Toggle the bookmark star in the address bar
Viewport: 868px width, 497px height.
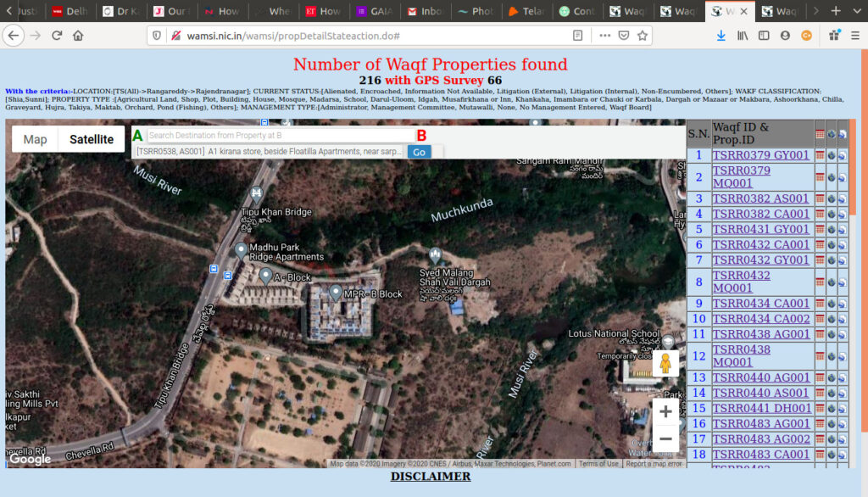[642, 36]
